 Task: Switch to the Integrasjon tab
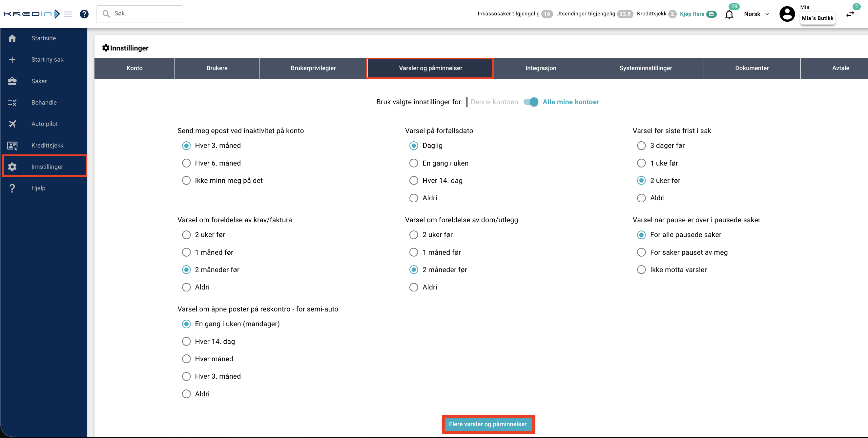point(541,68)
